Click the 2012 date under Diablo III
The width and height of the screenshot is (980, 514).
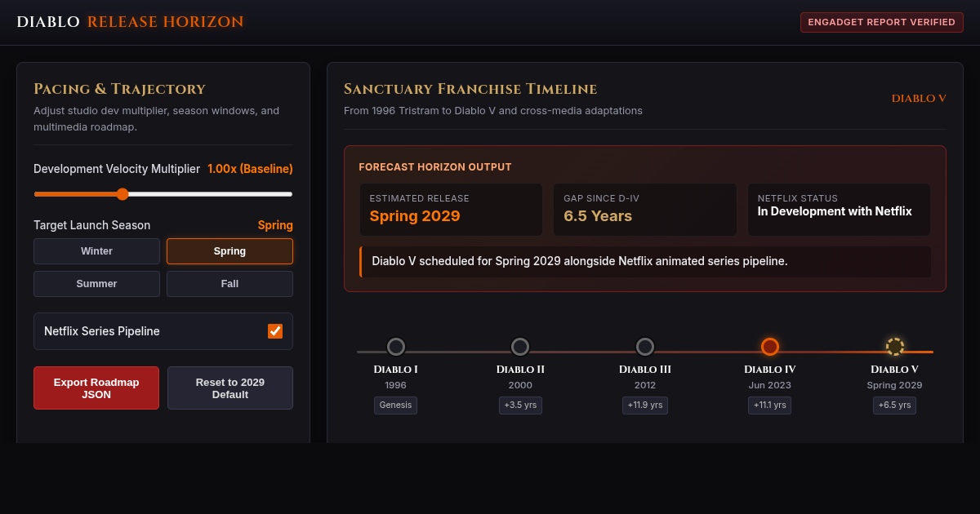(645, 385)
